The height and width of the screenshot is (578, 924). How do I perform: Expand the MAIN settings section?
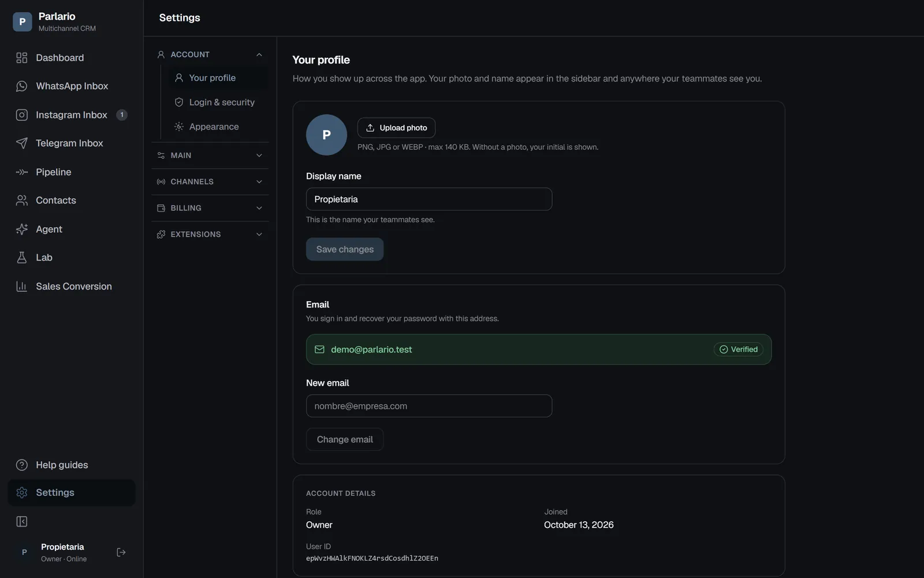210,155
